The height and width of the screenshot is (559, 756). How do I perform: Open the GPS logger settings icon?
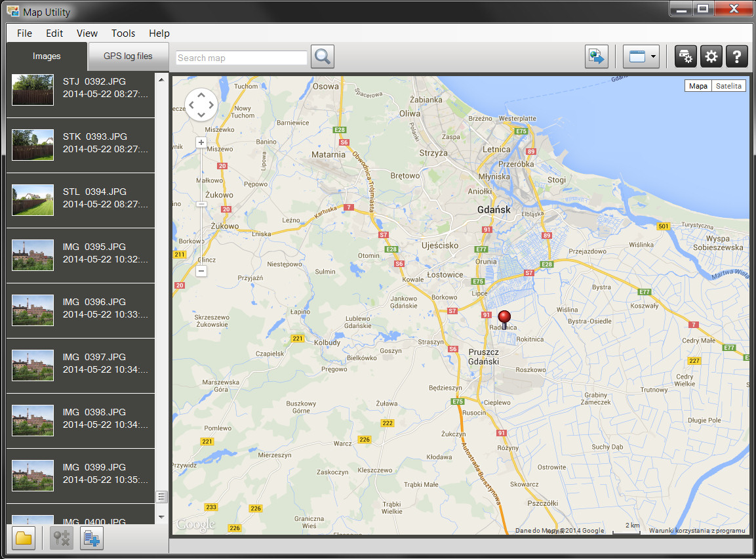tap(685, 57)
